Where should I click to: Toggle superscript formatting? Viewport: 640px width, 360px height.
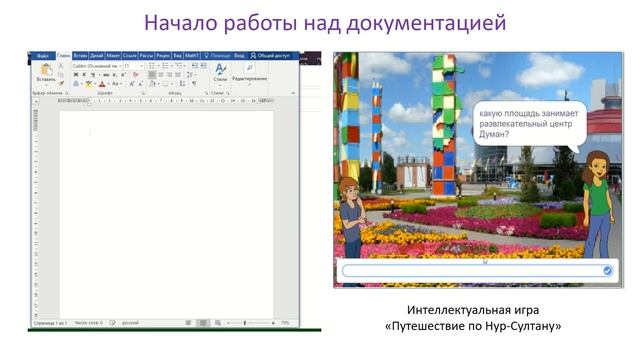(x=123, y=75)
